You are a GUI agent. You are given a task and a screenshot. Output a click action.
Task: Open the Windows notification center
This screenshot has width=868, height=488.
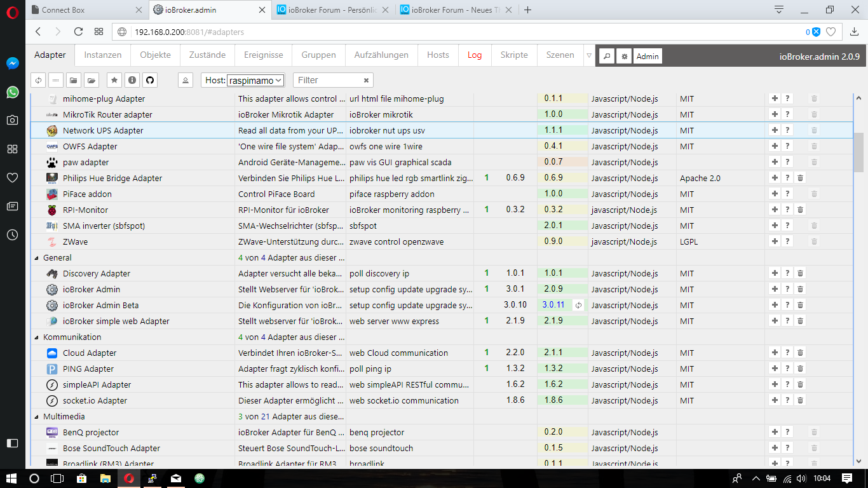pos(847,478)
